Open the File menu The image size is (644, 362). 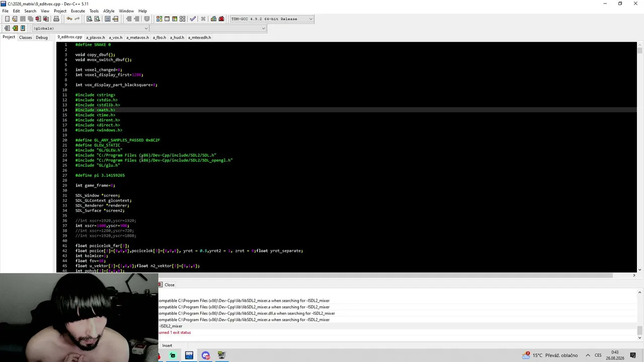[5, 11]
